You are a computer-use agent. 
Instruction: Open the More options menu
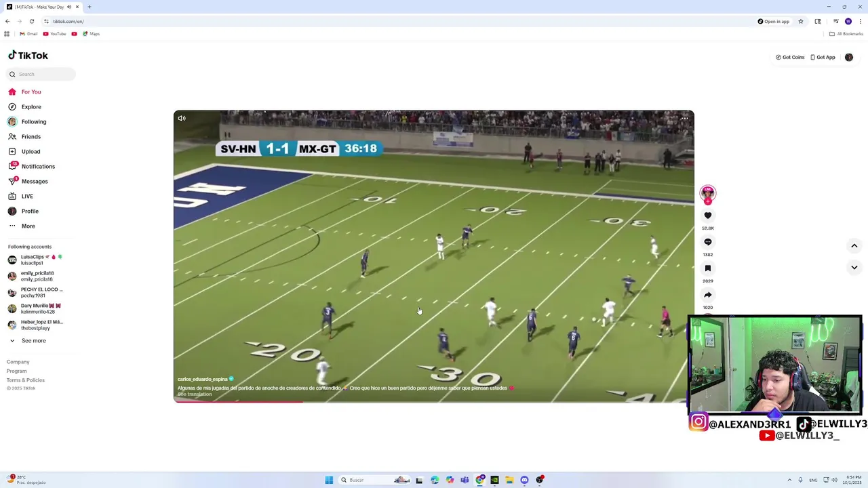pyautogui.click(x=22, y=226)
